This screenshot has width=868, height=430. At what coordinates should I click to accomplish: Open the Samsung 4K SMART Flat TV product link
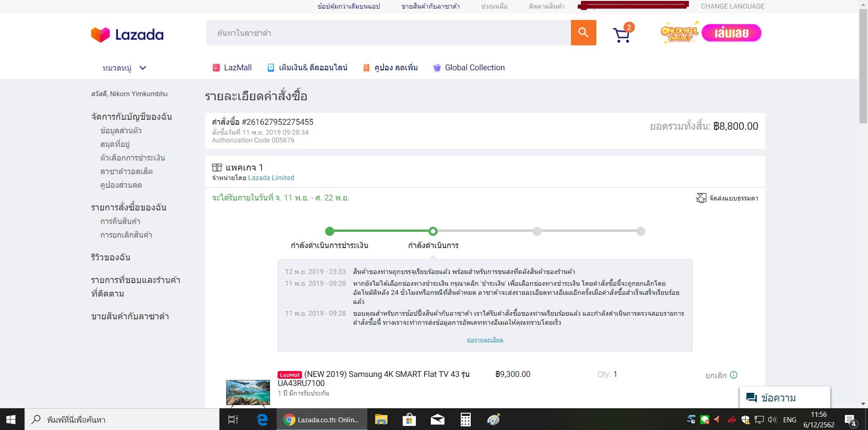point(373,379)
